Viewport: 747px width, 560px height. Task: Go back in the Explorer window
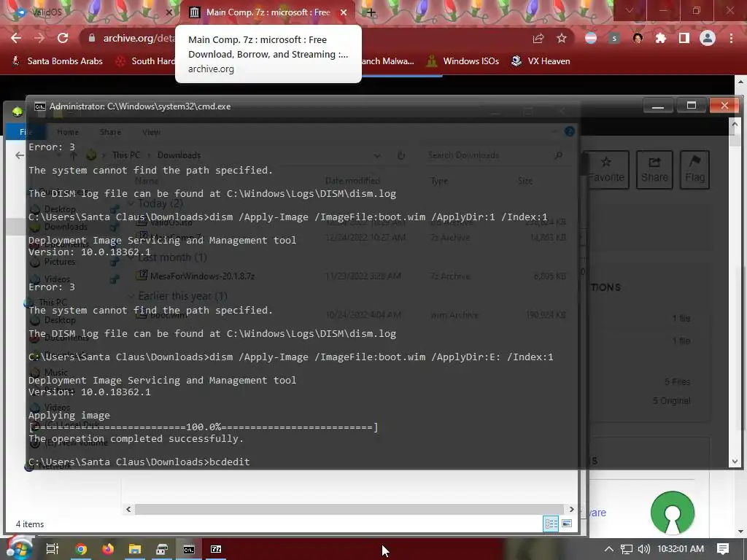(20, 155)
